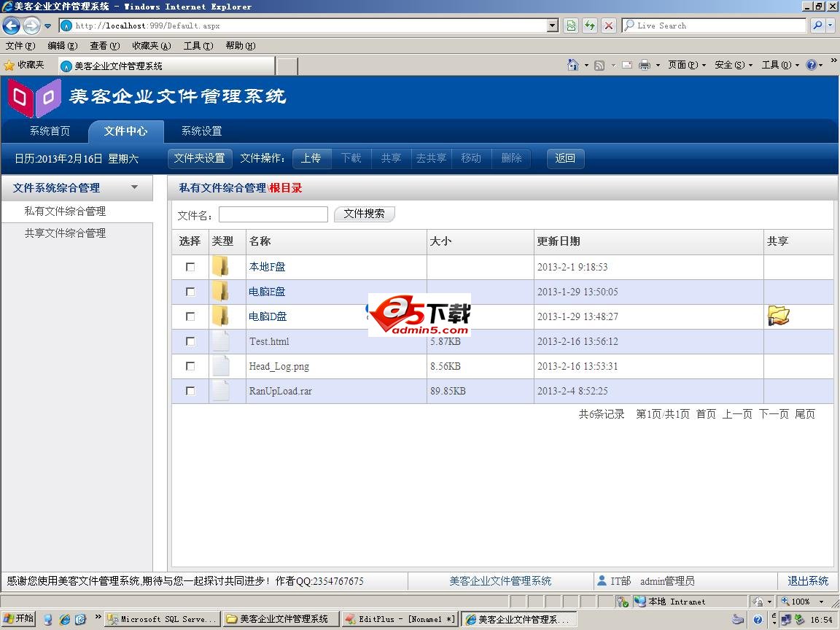Click file icon of Head_Log.png row
Viewport: 840px width, 630px height.
pyautogui.click(x=221, y=366)
